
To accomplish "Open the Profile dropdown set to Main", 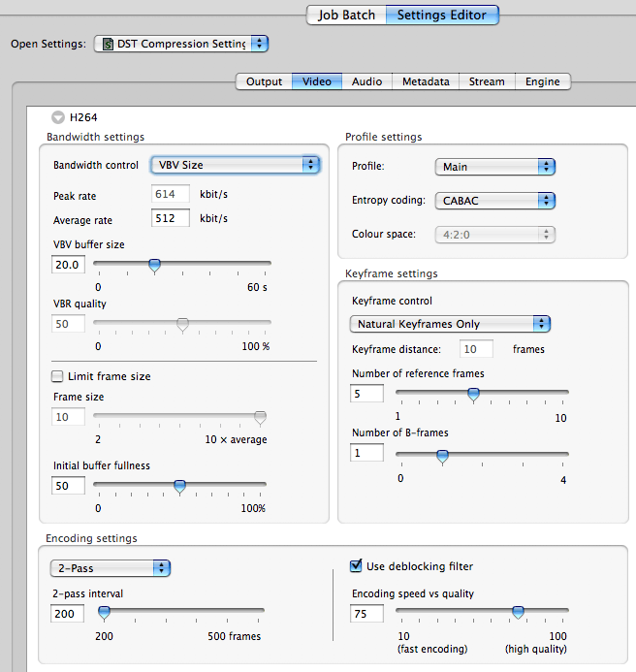I will pyautogui.click(x=494, y=167).
